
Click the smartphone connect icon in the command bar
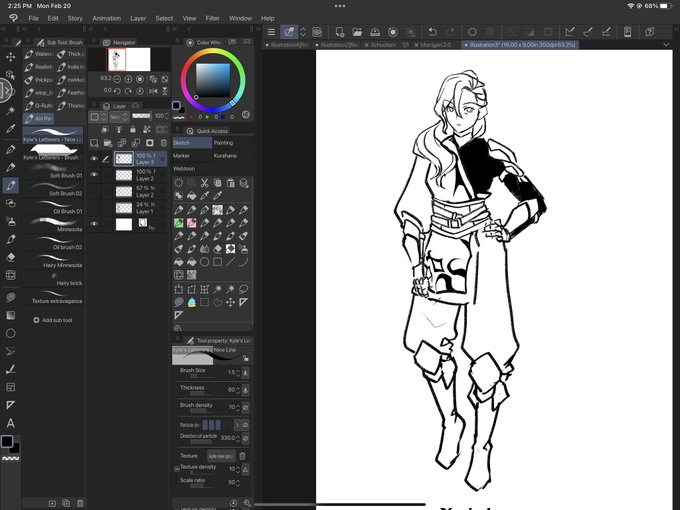(627, 32)
